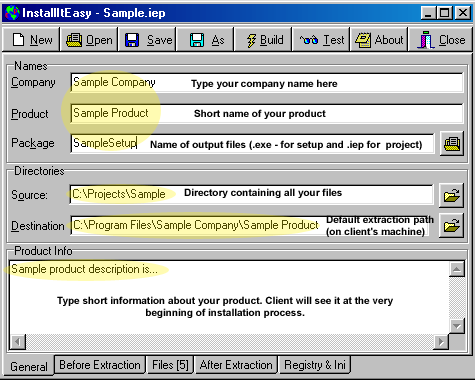Click into the Package name field
The image size is (475, 380).
[x=252, y=144]
